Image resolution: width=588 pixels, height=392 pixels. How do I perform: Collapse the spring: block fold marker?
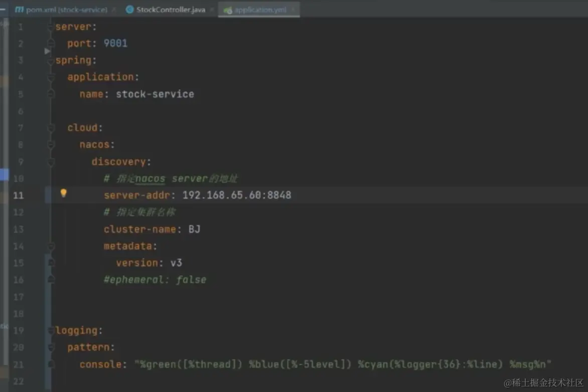(x=51, y=60)
